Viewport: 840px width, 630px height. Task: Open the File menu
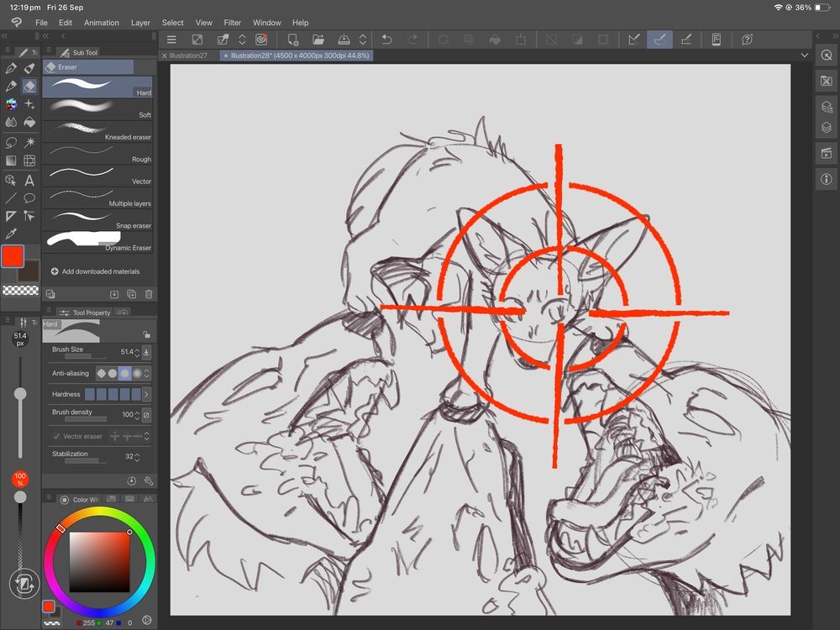41,23
